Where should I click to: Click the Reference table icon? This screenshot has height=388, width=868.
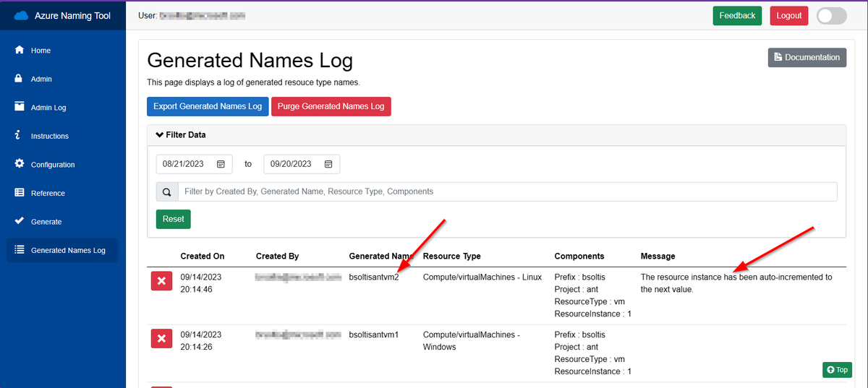[x=20, y=193]
